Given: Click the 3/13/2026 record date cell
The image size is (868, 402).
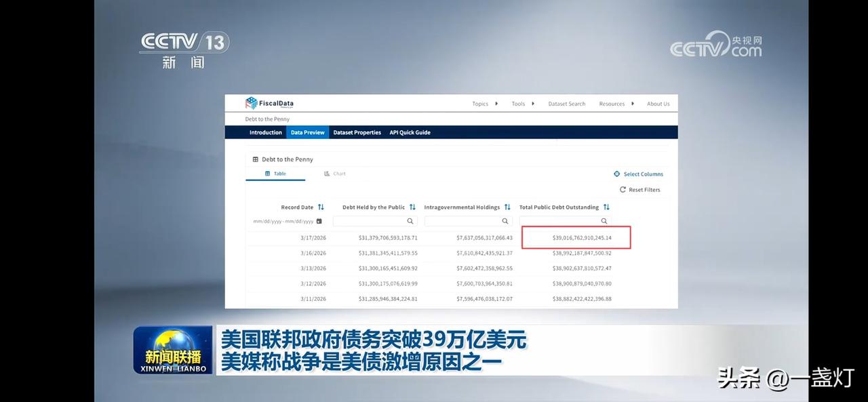Looking at the screenshot, I should coord(313,268).
